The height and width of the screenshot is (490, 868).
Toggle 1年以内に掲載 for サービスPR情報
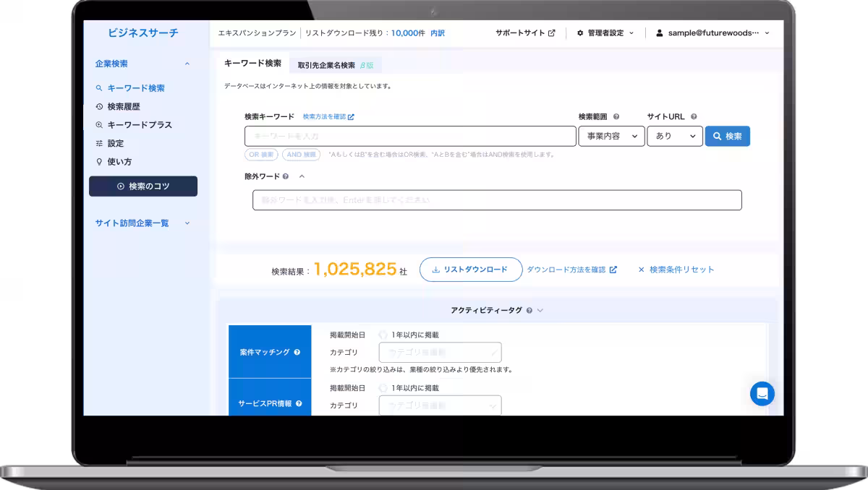(383, 388)
